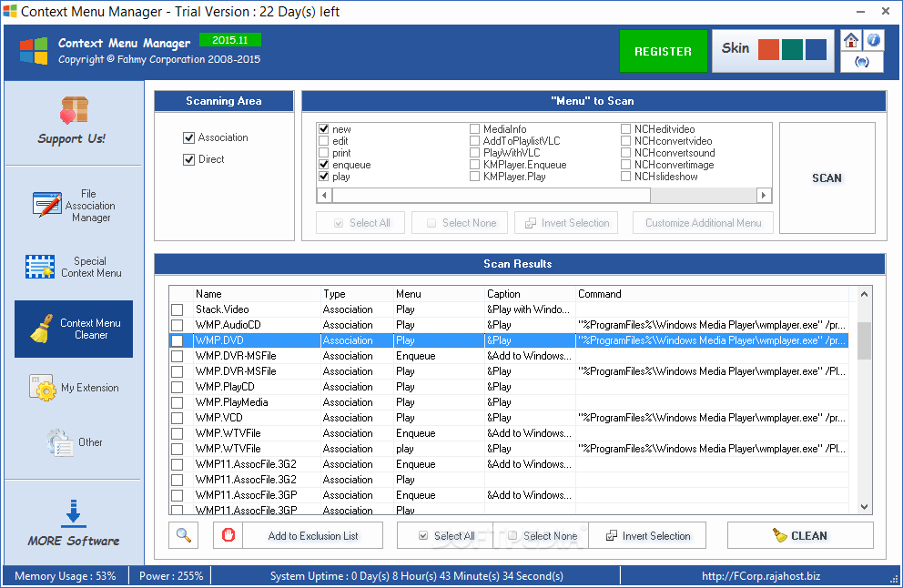Image resolution: width=903 pixels, height=588 pixels.
Task: Check the NCHslideshow checkbox
Action: point(625,177)
